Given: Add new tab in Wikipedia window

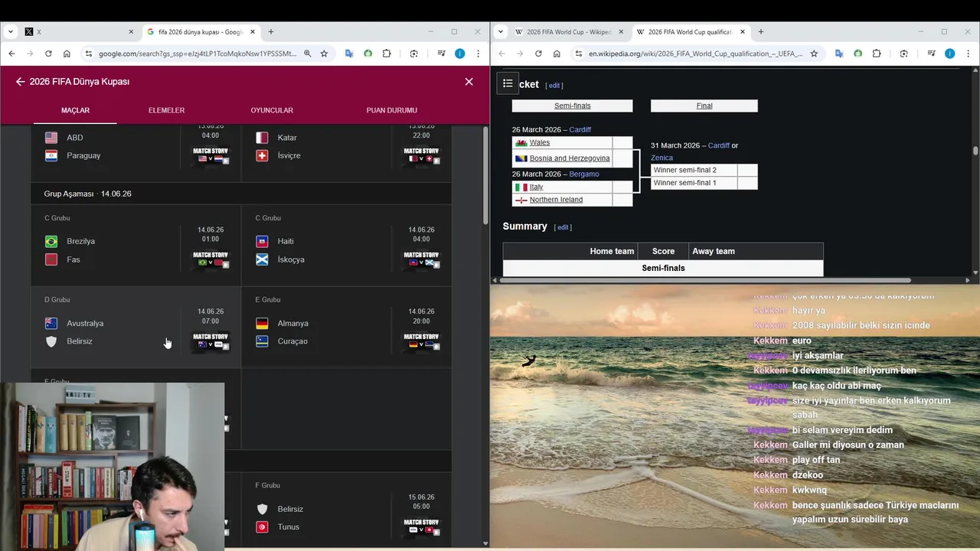Looking at the screenshot, I should point(760,32).
